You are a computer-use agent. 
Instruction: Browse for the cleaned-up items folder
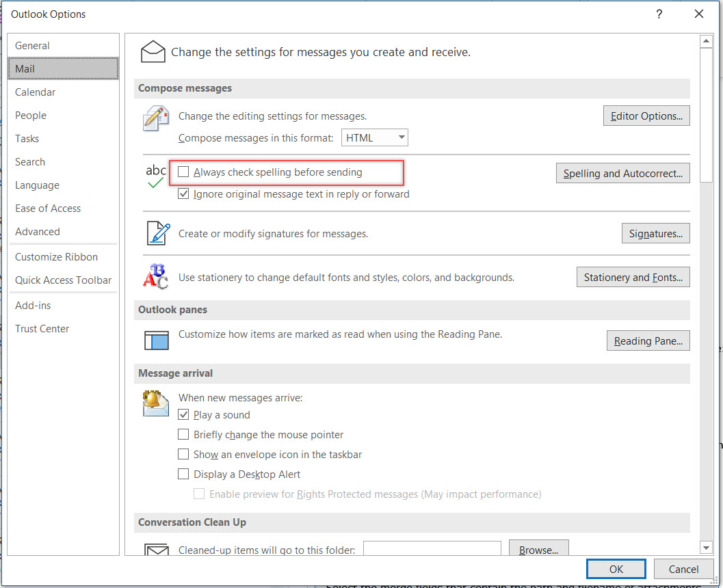(538, 548)
